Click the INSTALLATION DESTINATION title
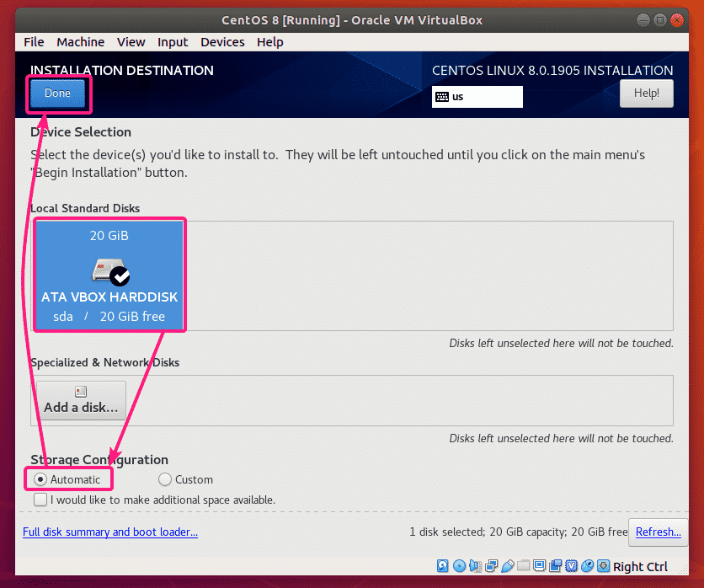Screen dimensions: 704x588 point(121,70)
